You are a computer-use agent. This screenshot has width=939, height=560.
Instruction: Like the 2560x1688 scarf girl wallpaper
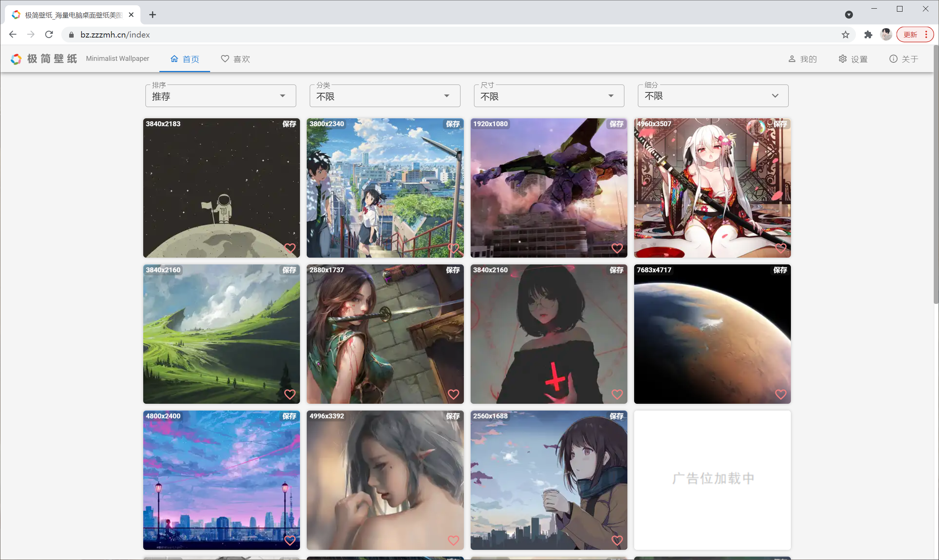click(617, 540)
